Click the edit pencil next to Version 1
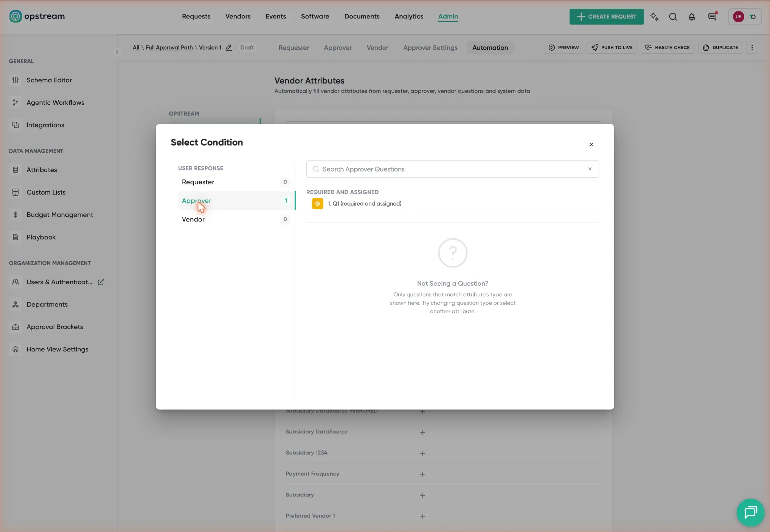Image resolution: width=770 pixels, height=532 pixels. tap(229, 48)
